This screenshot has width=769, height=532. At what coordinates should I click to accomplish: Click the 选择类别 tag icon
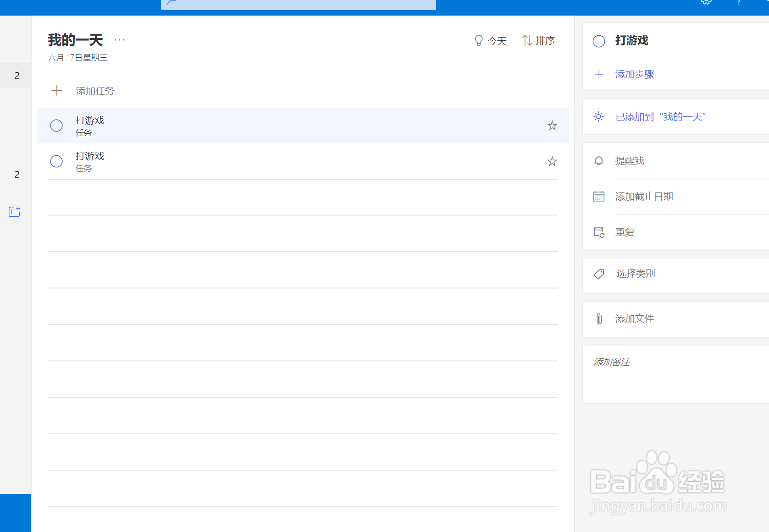(599, 274)
